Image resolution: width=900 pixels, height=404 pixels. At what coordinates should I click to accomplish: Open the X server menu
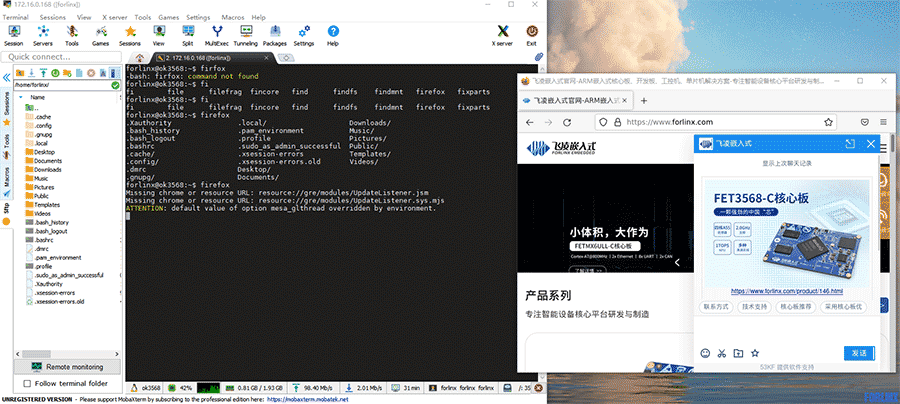tap(114, 17)
